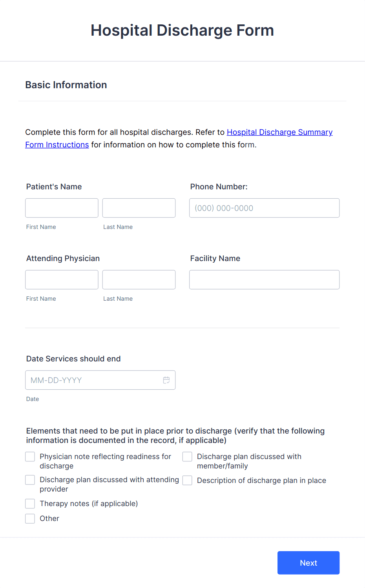365x588 pixels.
Task: Select the Facility Name input field
Action: 264,279
